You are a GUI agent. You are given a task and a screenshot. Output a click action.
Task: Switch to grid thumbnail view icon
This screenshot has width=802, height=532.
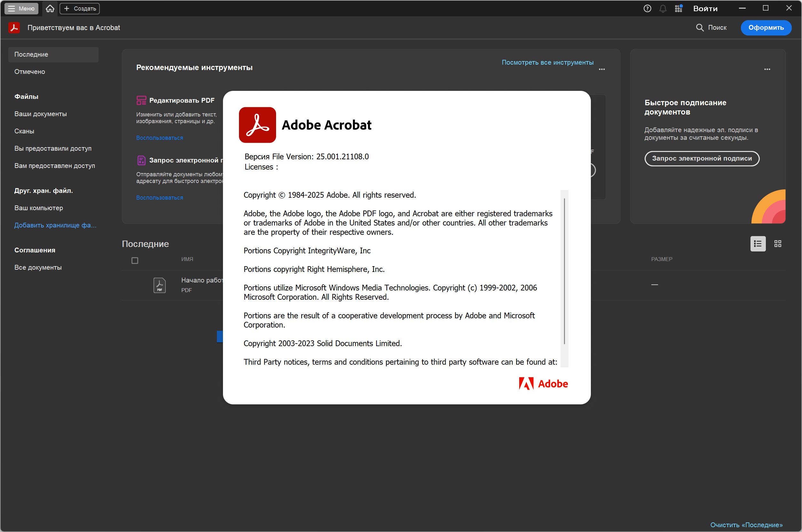pos(778,244)
